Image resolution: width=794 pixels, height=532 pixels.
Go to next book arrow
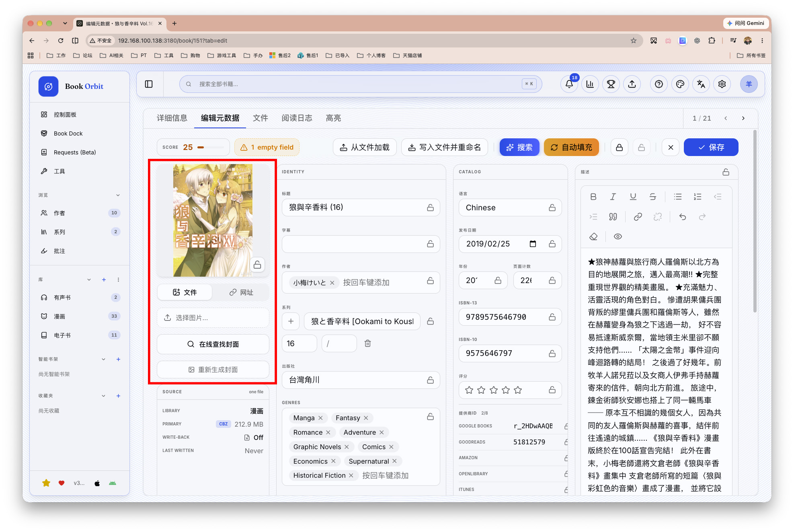click(743, 118)
